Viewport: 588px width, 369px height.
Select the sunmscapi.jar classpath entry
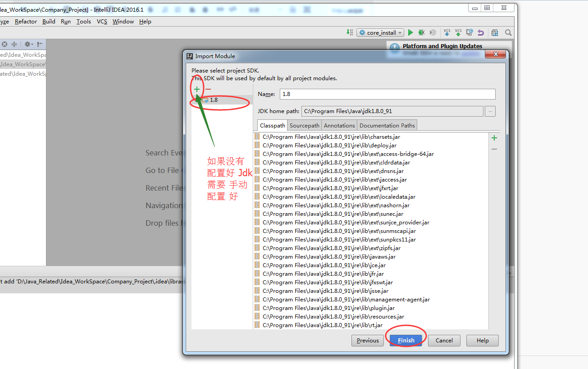point(371,231)
